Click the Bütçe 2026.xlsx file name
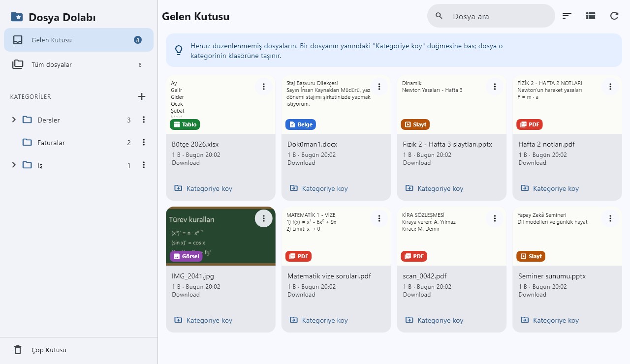630x364 pixels. pos(195,144)
